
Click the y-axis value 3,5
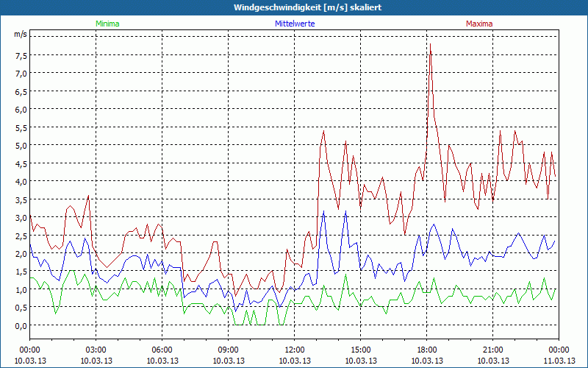click(x=21, y=199)
